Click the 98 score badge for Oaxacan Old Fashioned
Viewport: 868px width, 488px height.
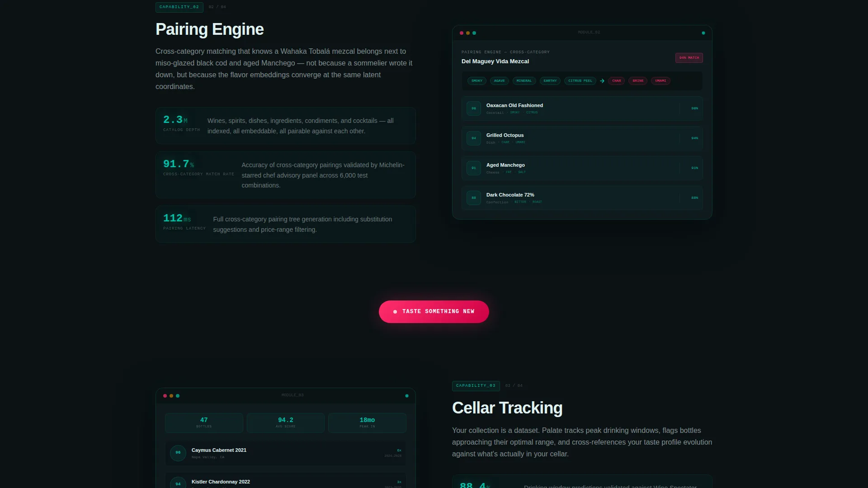point(474,108)
